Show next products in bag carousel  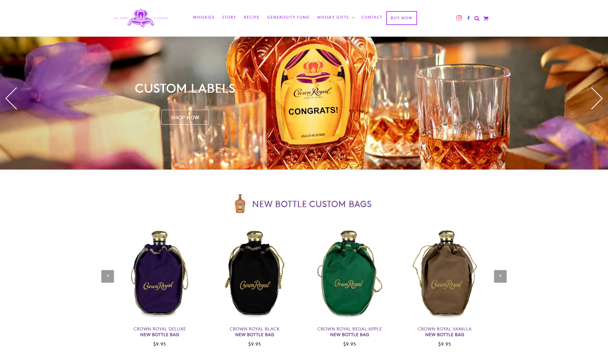pos(500,276)
